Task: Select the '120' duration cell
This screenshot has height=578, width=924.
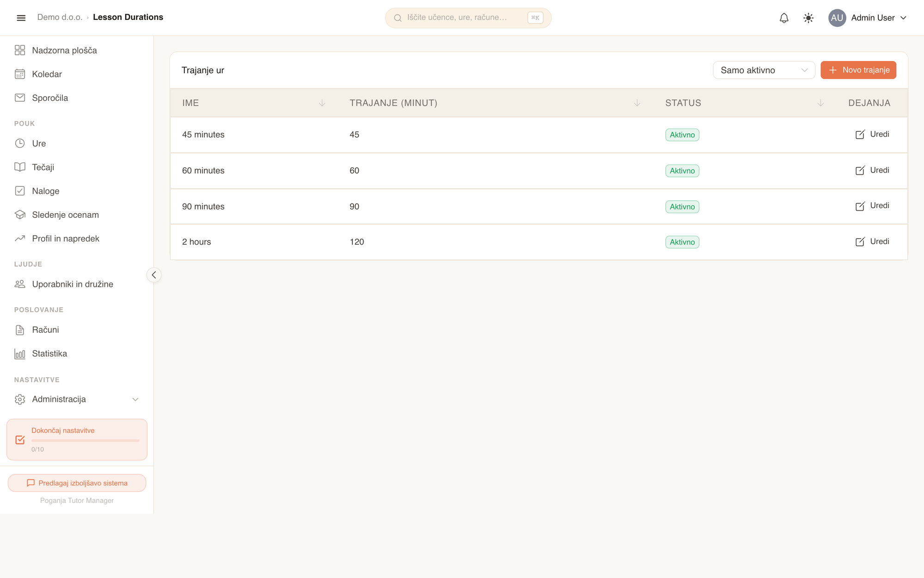Action: click(357, 242)
